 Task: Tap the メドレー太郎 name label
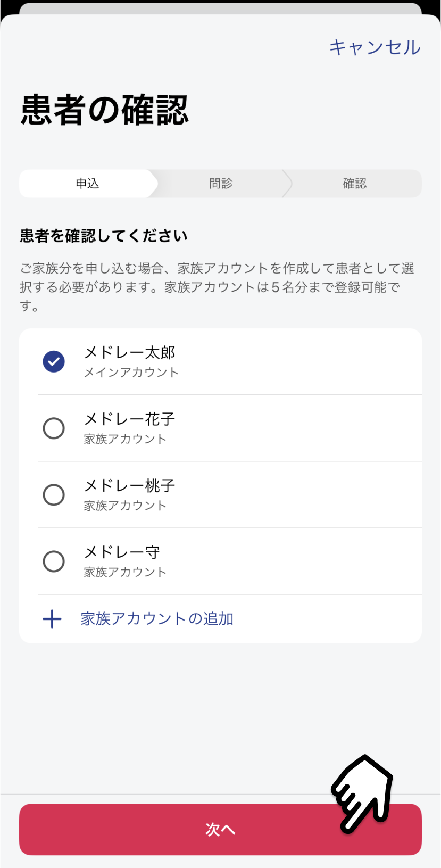pos(130,353)
